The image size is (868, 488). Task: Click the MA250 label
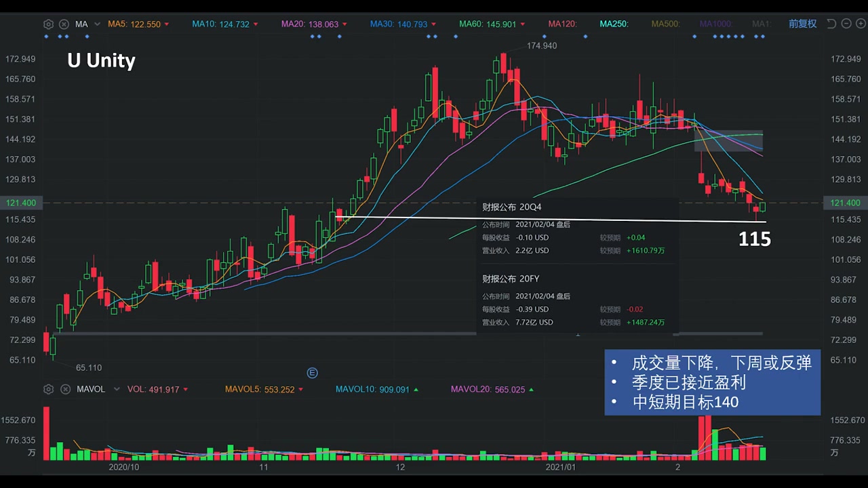(x=614, y=24)
